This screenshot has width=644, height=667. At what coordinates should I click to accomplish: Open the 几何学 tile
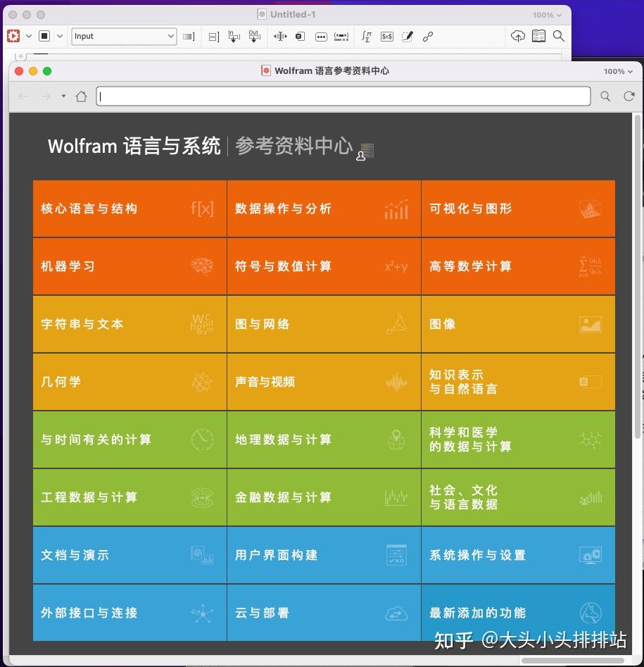point(130,382)
